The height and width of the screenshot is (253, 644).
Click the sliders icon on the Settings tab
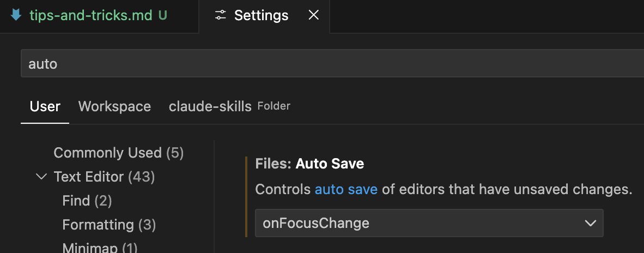click(x=220, y=15)
